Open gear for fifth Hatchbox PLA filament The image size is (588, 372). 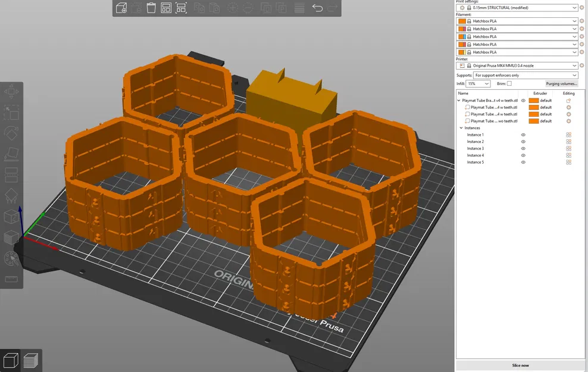[581, 52]
